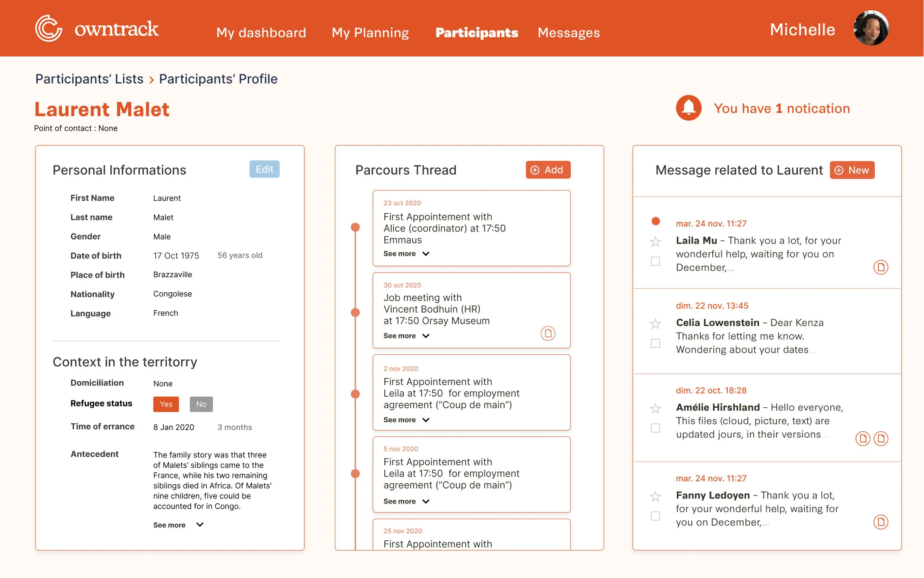Open attachment on Fanny Ledoyen message
This screenshot has width=924, height=578.
[x=880, y=522]
